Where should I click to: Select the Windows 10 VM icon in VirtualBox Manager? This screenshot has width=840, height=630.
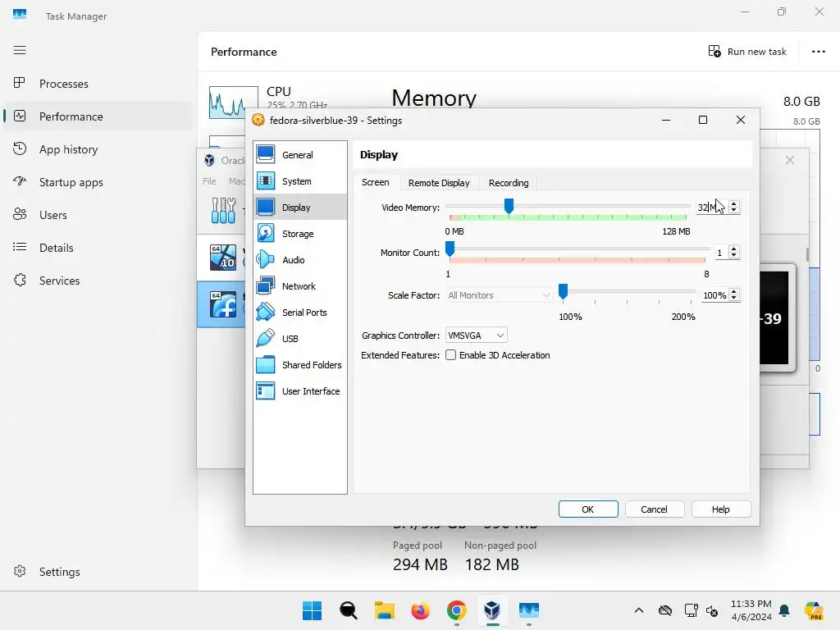coord(223,257)
